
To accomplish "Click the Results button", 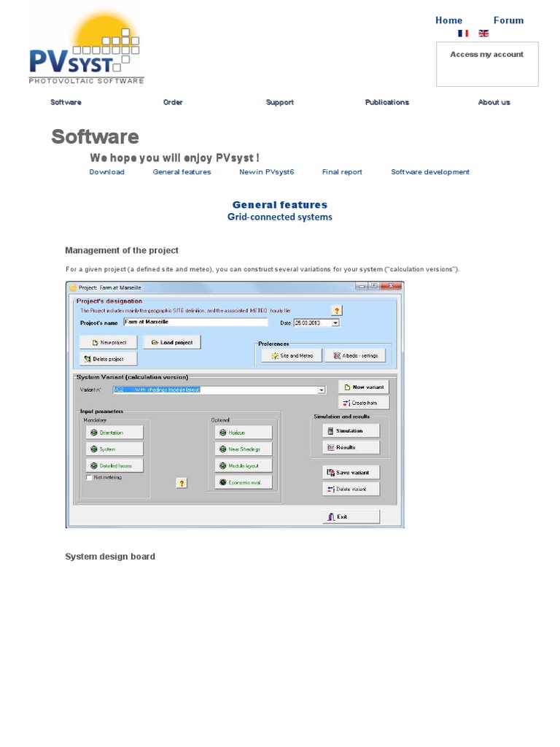I will pyautogui.click(x=351, y=448).
